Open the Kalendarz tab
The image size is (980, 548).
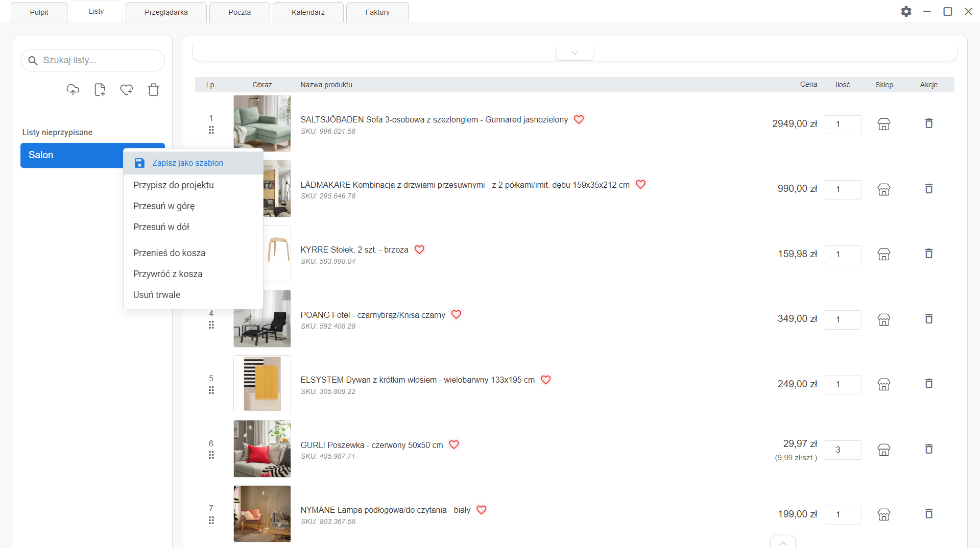308,12
